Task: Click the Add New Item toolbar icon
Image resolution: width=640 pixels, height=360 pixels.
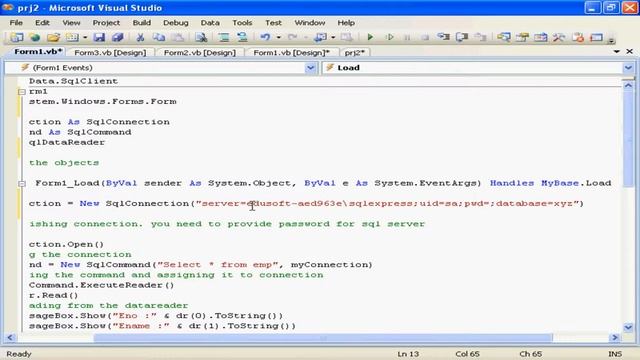Action: coord(72,38)
